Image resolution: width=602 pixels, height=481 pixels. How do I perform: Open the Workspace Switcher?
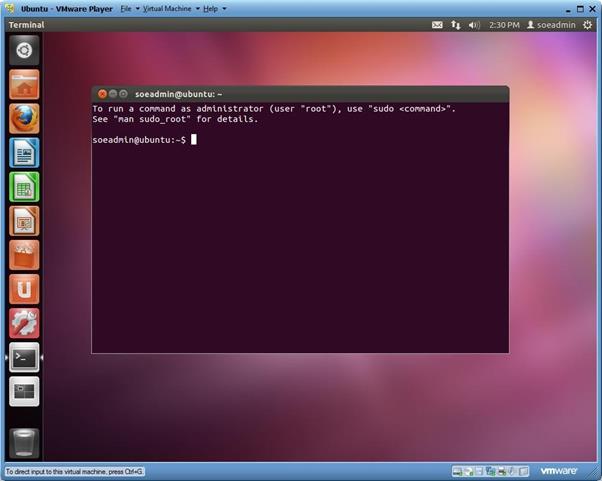pos(24,391)
